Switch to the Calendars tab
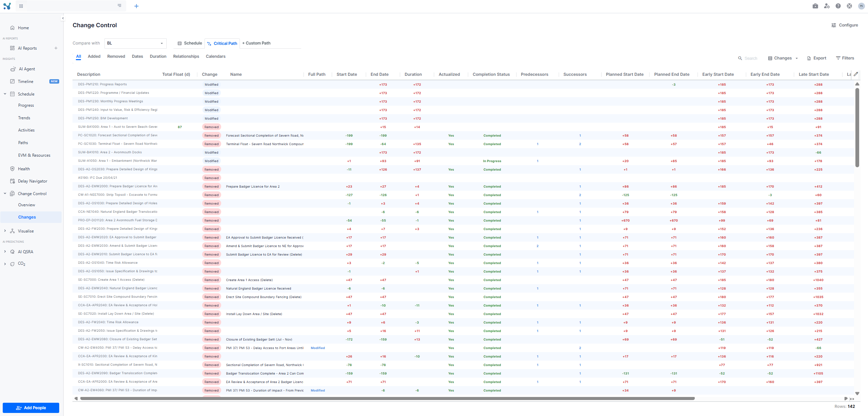This screenshot has height=416, width=868. click(216, 56)
